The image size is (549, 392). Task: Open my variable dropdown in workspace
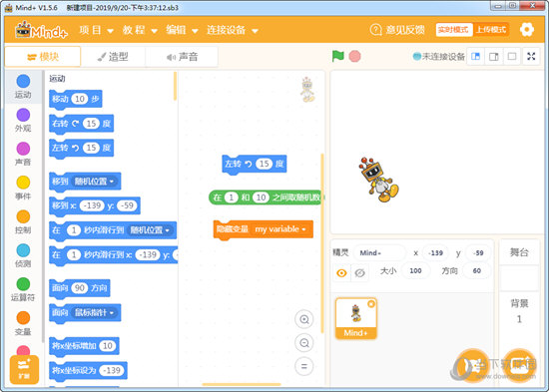pos(280,229)
